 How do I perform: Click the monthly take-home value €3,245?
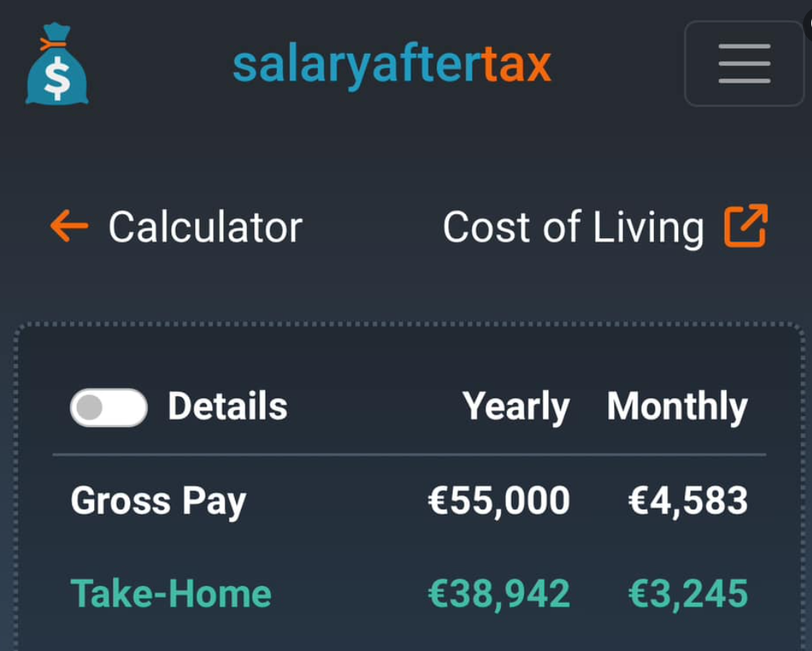(687, 594)
